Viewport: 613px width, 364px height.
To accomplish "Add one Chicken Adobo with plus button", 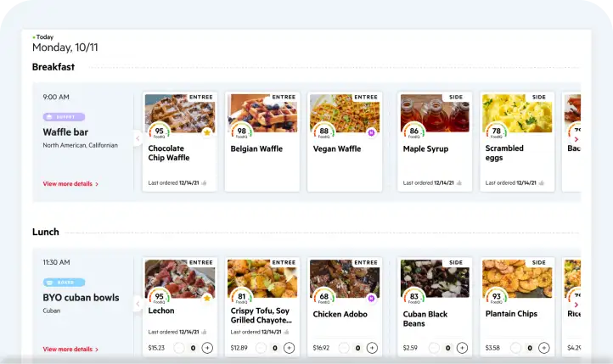I will [x=372, y=348].
